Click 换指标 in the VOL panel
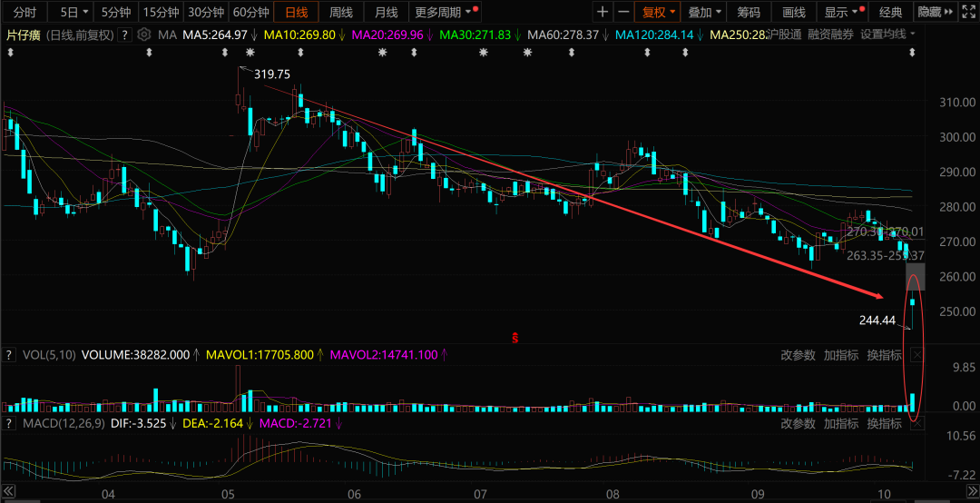 click(x=885, y=355)
